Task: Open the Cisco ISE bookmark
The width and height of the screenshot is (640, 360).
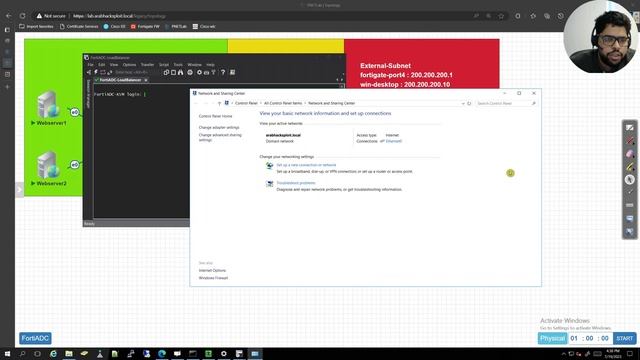Action: coord(114,27)
